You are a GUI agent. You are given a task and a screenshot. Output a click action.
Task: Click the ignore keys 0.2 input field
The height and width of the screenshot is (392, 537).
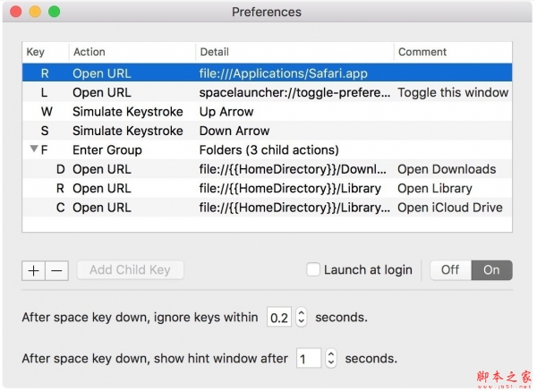(x=279, y=317)
